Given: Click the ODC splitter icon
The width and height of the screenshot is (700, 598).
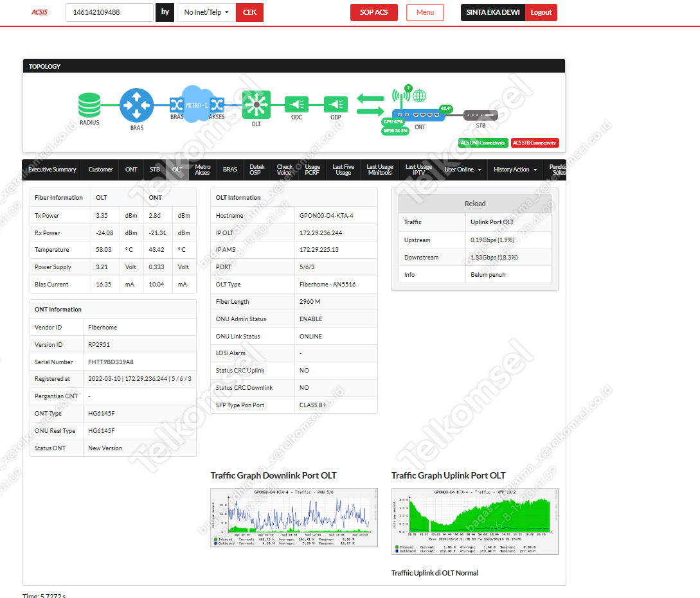Looking at the screenshot, I should (x=296, y=105).
